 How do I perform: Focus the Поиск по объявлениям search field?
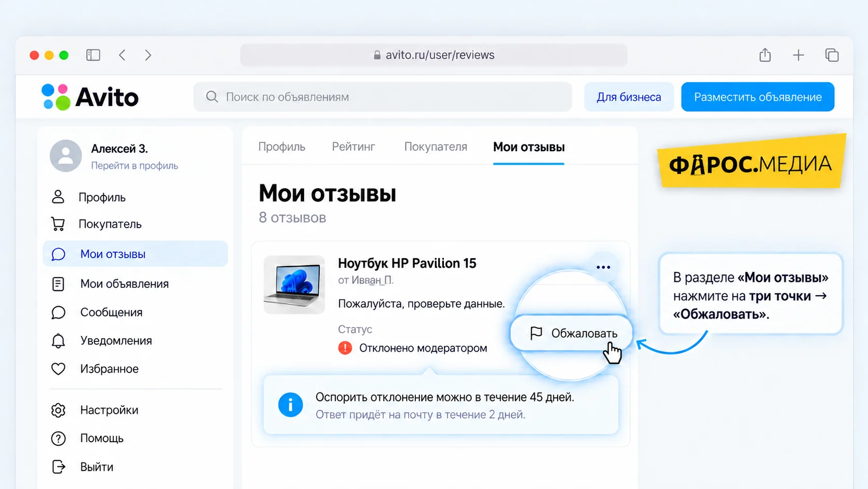coord(383,97)
